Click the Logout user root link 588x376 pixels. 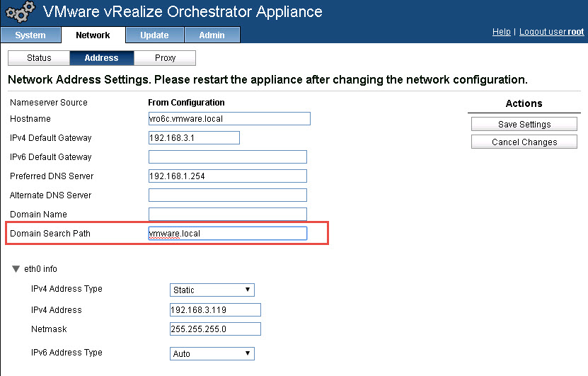coord(551,32)
